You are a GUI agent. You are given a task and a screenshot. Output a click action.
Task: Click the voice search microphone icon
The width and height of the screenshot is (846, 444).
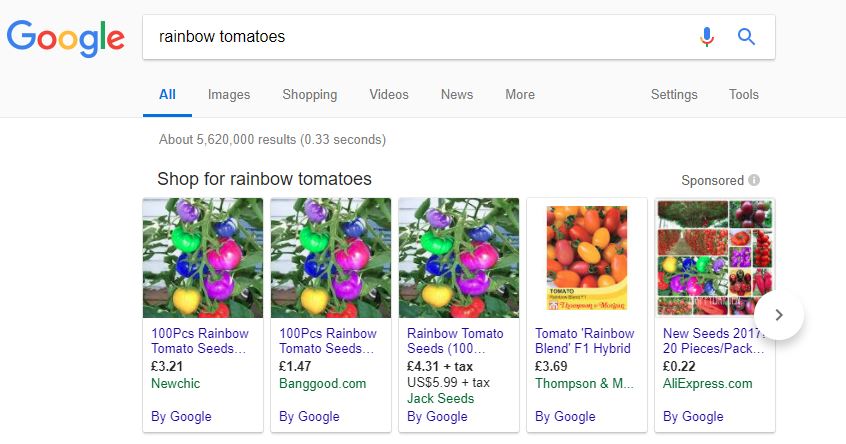coord(707,37)
